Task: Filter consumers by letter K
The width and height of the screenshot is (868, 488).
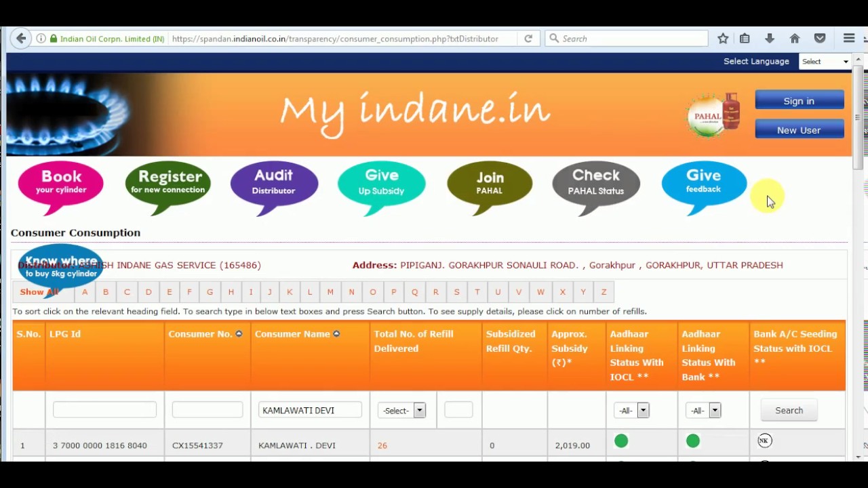Action: click(290, 292)
